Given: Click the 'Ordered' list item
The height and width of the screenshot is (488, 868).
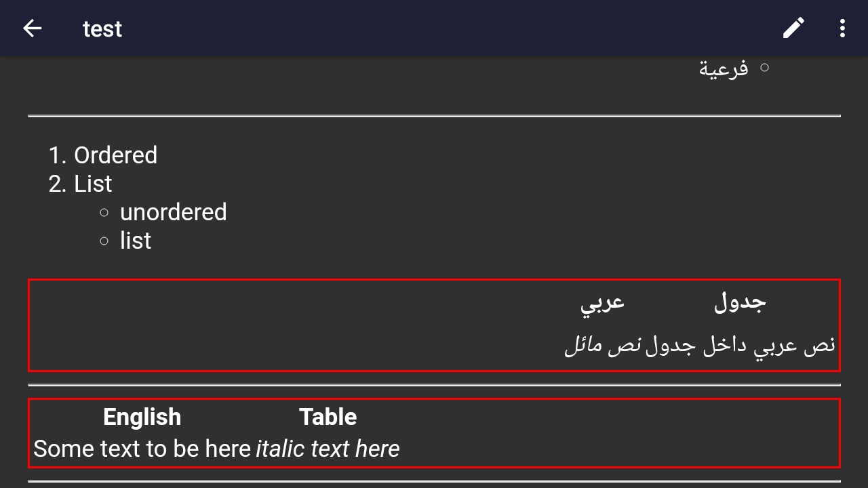Looking at the screenshot, I should click(117, 155).
